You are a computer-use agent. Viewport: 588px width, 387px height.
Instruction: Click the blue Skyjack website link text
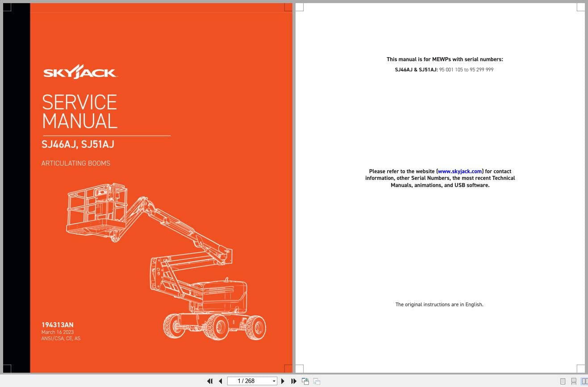[459, 171]
